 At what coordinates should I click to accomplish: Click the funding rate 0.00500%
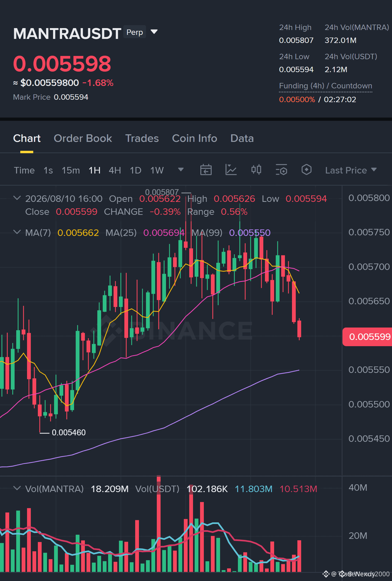point(297,99)
